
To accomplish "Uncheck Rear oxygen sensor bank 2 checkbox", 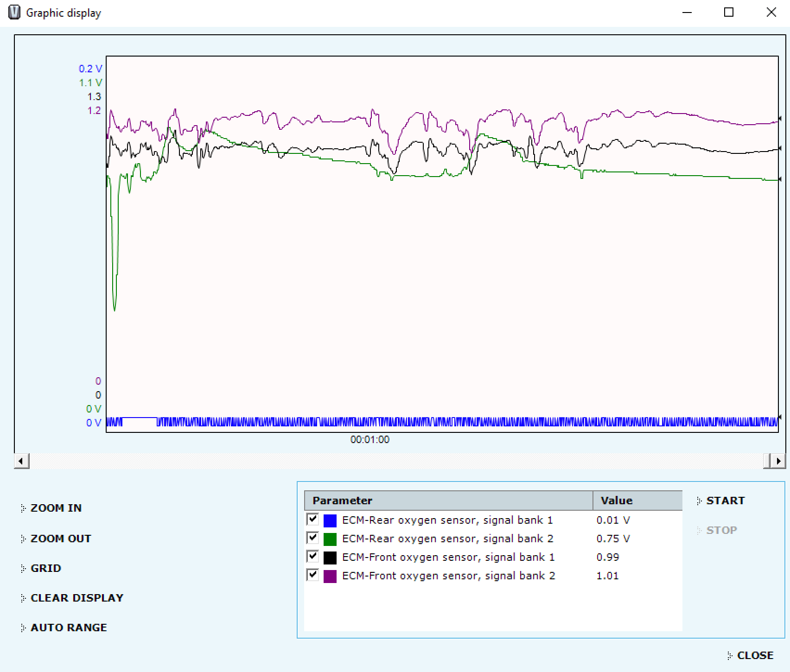I will click(312, 538).
